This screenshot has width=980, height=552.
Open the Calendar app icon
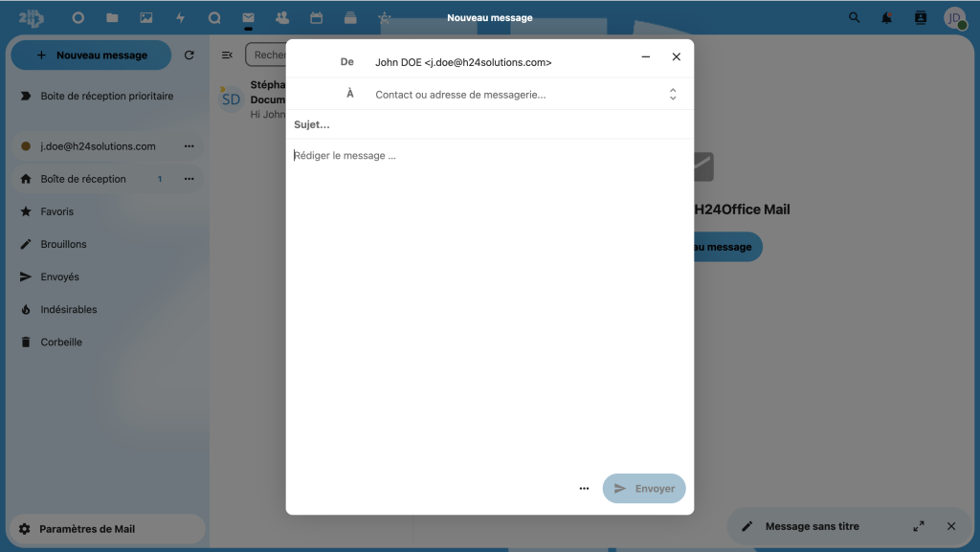(316, 17)
